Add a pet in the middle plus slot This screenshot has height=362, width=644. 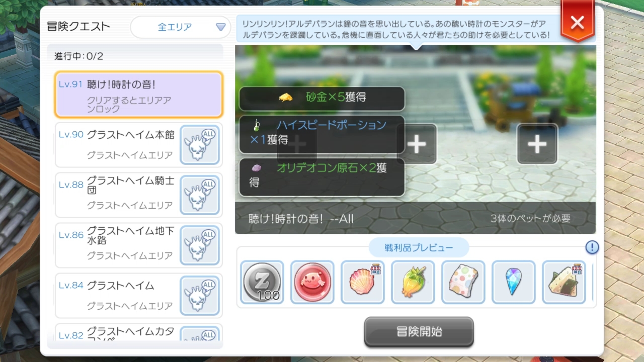click(x=417, y=144)
